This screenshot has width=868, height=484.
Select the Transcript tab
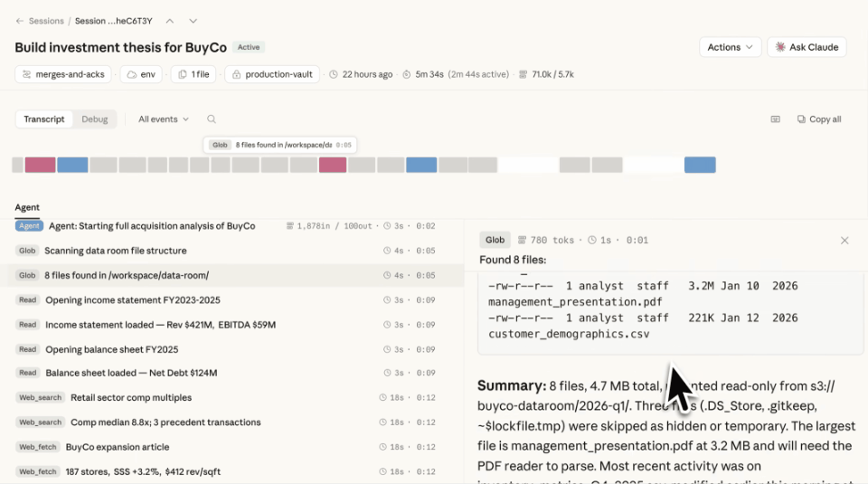point(44,119)
